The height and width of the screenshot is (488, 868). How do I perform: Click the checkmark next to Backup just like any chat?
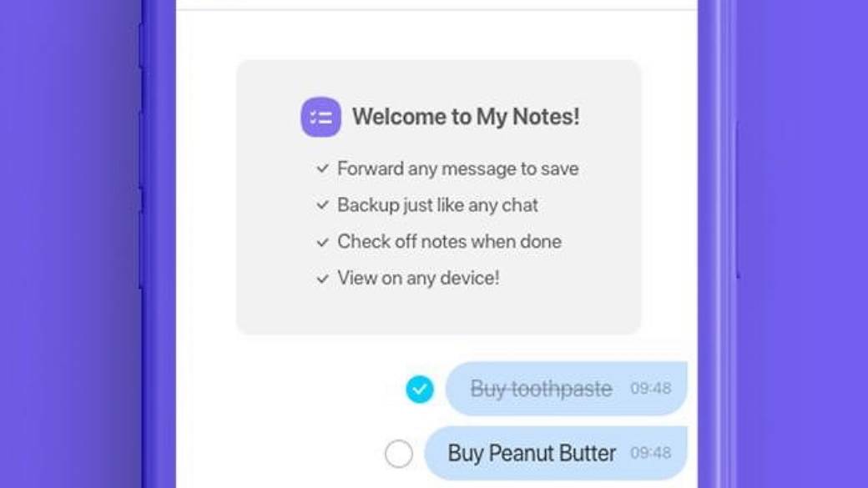(321, 205)
